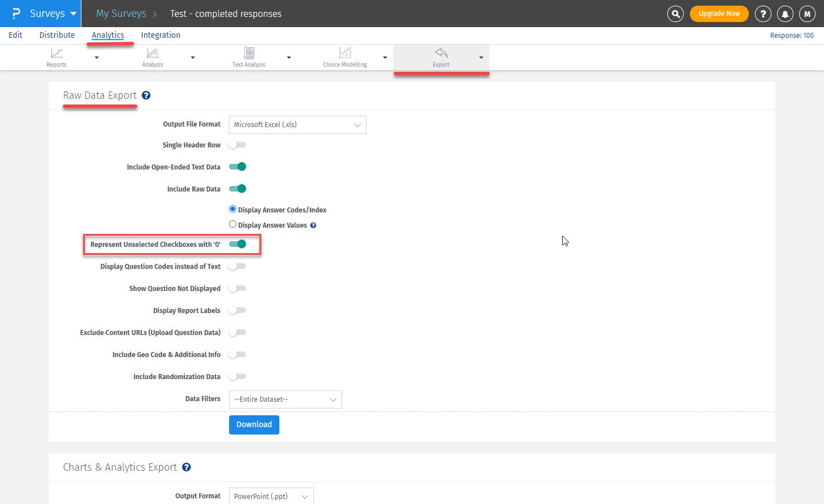Open the Output File Format dropdown
824x504 pixels.
pos(297,125)
